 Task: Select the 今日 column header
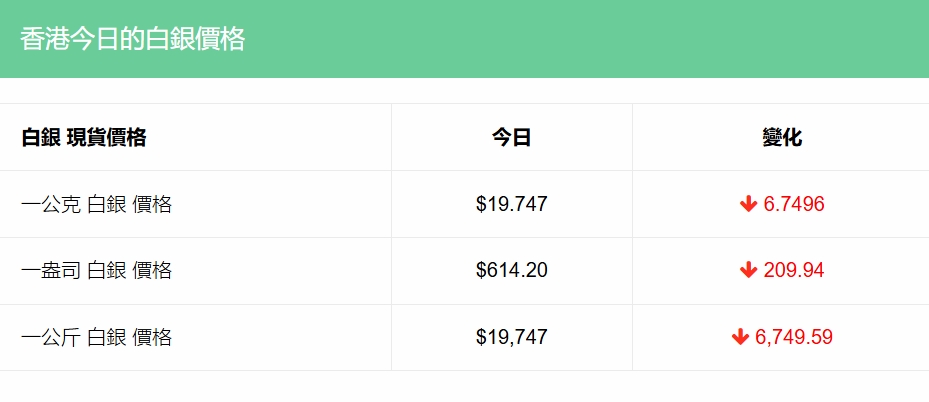point(511,138)
